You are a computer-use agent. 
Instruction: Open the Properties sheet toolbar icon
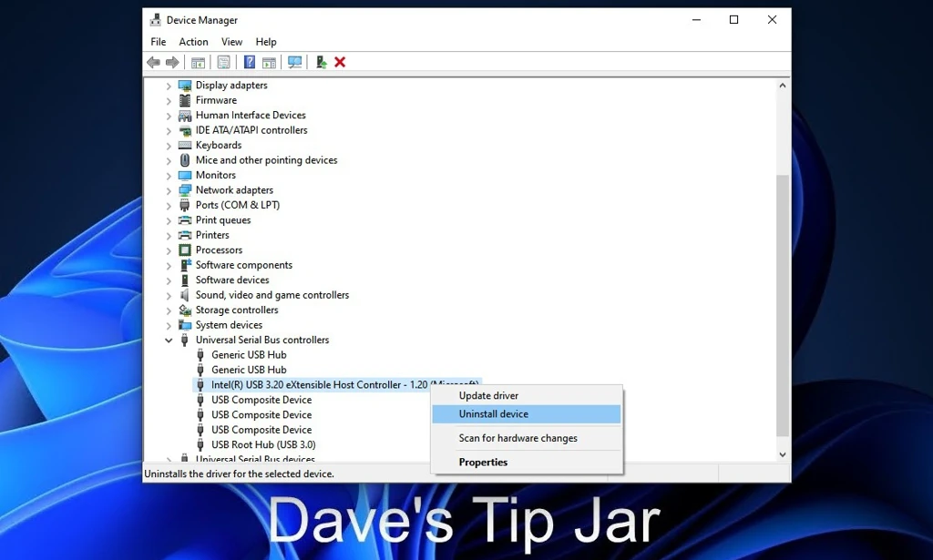[x=224, y=62]
